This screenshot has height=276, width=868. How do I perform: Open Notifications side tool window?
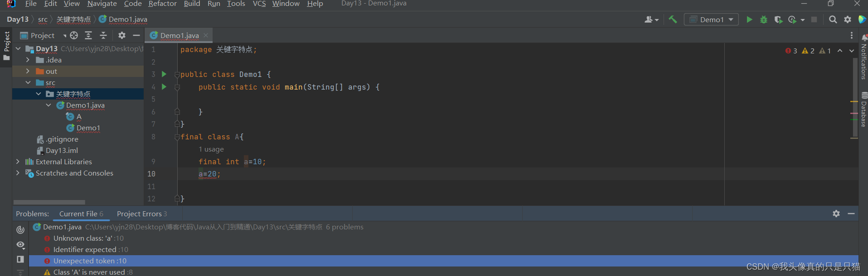864,57
